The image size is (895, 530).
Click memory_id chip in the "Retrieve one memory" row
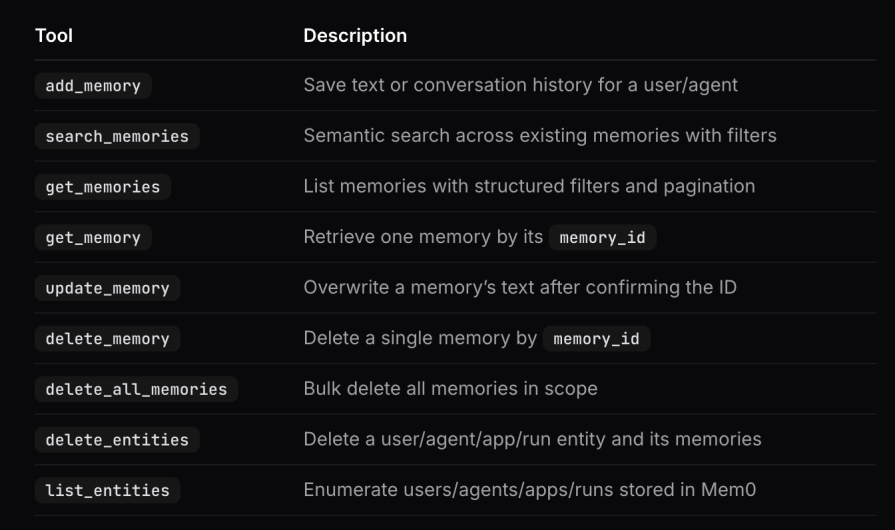pos(602,238)
